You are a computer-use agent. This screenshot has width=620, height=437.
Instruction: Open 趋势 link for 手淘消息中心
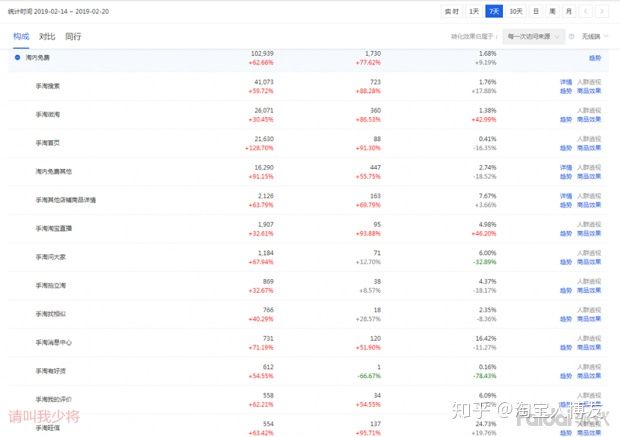566,347
